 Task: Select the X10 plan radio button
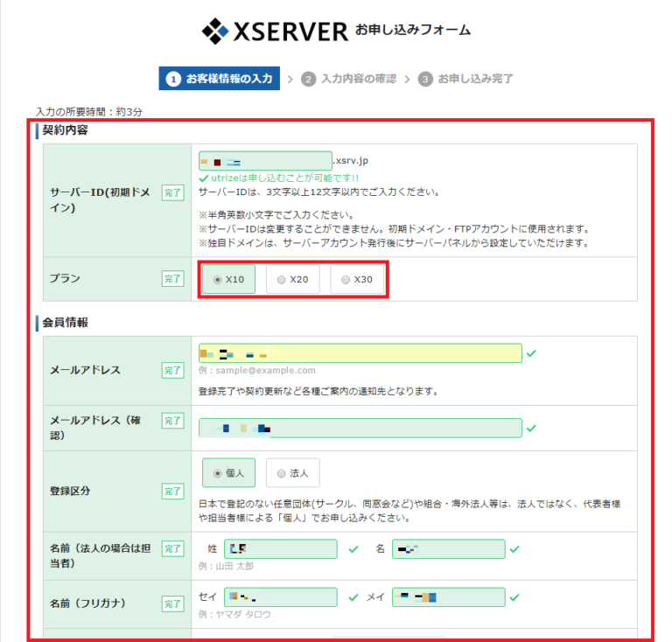pyautogui.click(x=217, y=280)
